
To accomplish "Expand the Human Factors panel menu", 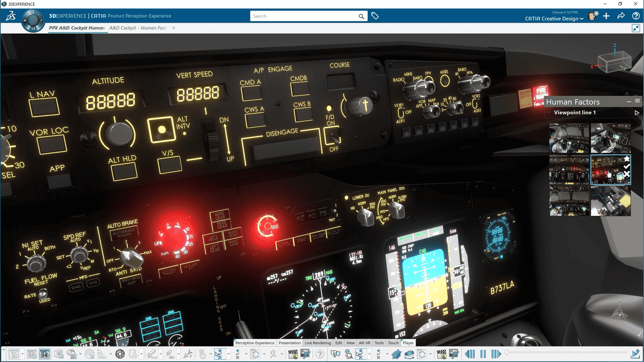I will (638, 101).
